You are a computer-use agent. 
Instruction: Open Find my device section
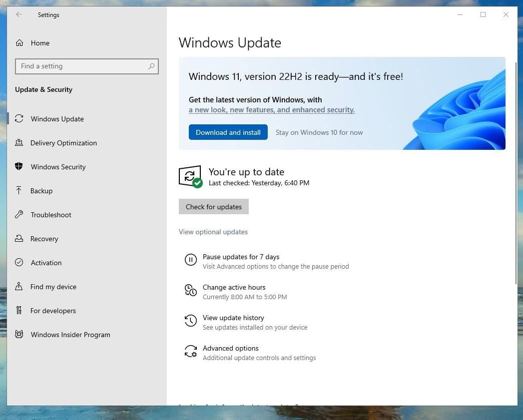pyautogui.click(x=53, y=287)
